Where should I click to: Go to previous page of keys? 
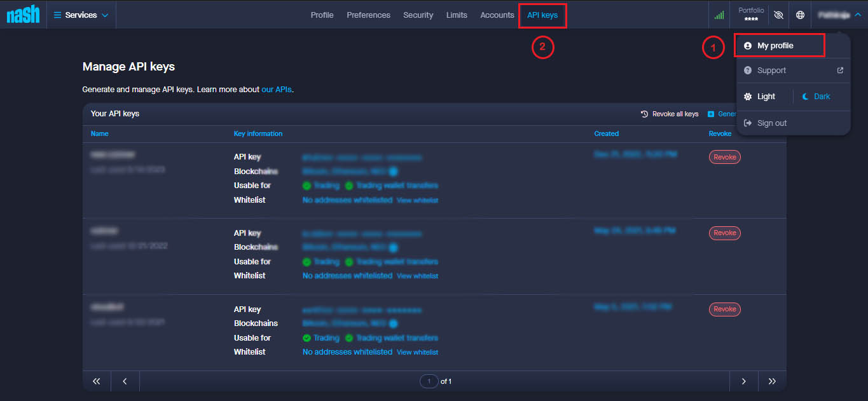125,381
